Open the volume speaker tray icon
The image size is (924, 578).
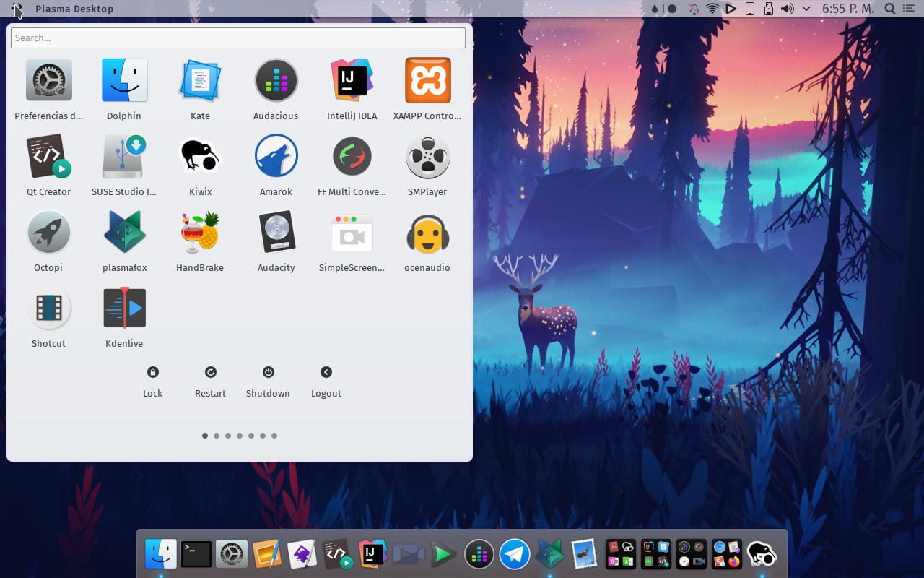[x=788, y=9]
